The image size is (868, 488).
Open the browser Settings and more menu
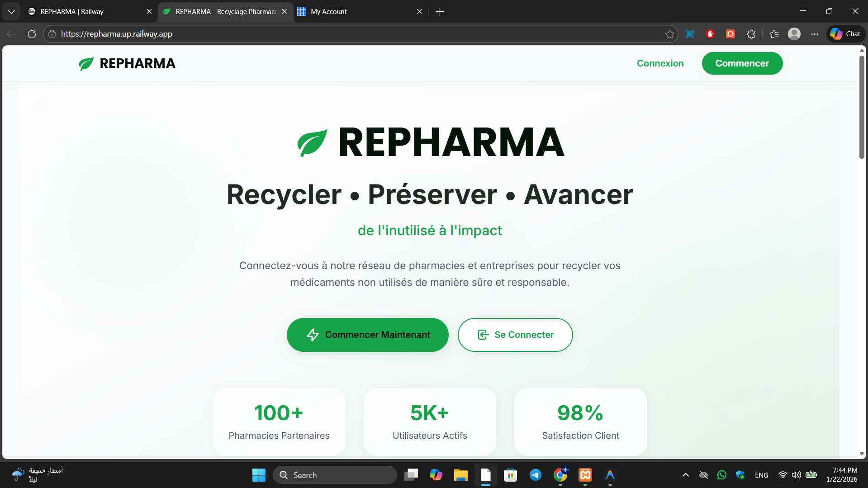coord(815,34)
